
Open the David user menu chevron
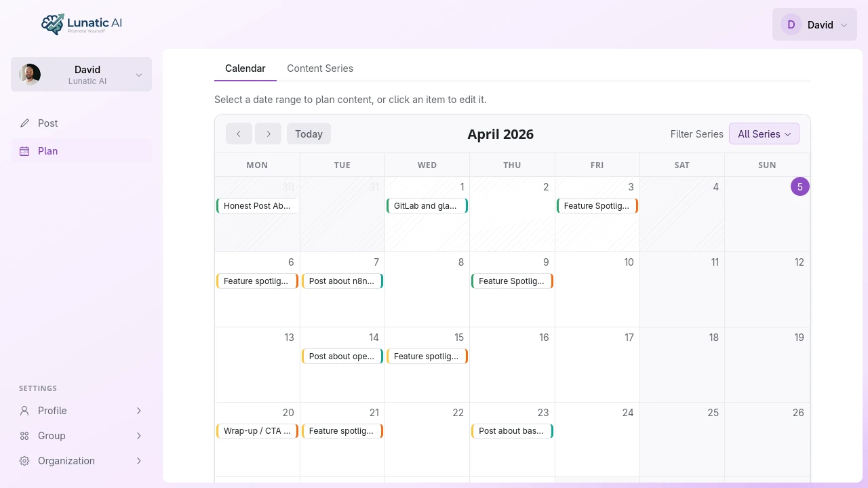coord(844,25)
